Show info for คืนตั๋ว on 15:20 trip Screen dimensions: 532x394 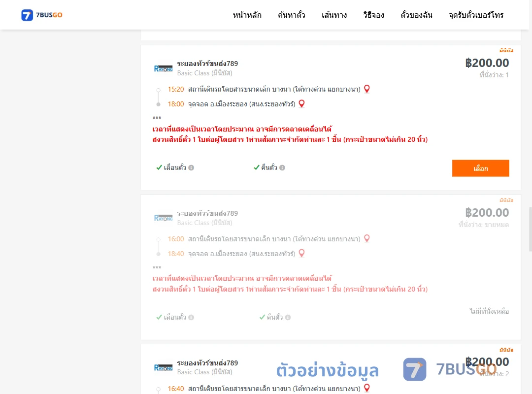tap(282, 167)
